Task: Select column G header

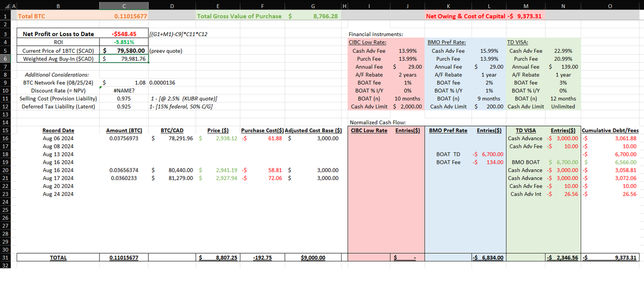Action: click(313, 6)
